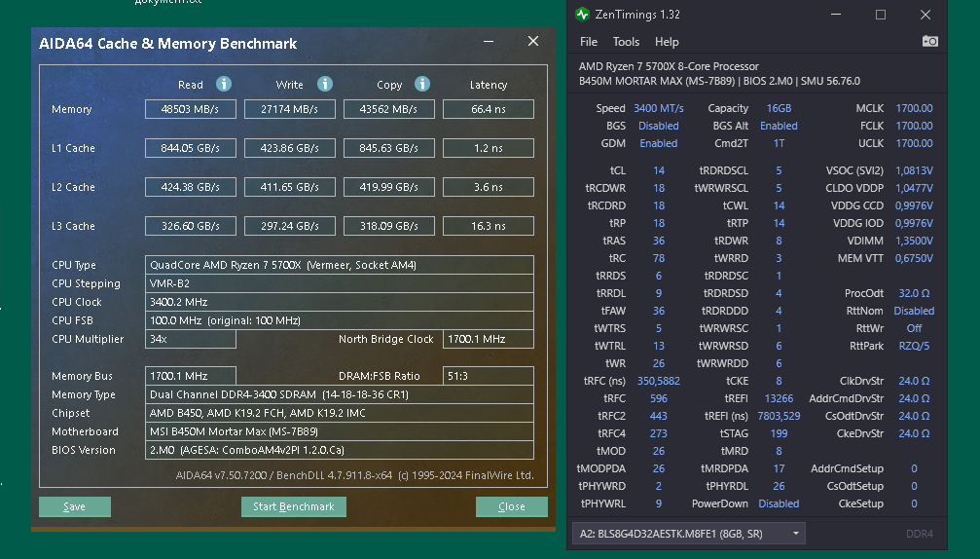The height and width of the screenshot is (559, 980).
Task: Click the Start Benchmark button
Action: [x=294, y=506]
